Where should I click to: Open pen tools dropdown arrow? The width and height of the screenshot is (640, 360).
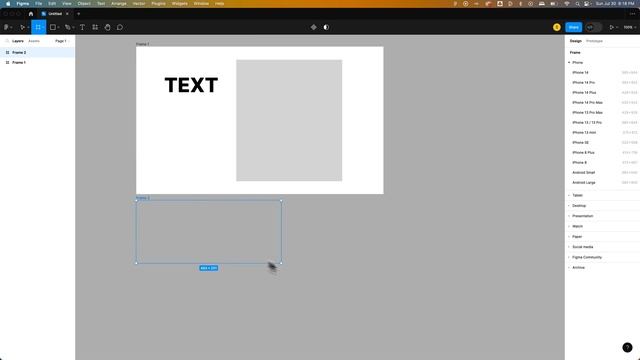click(73, 28)
